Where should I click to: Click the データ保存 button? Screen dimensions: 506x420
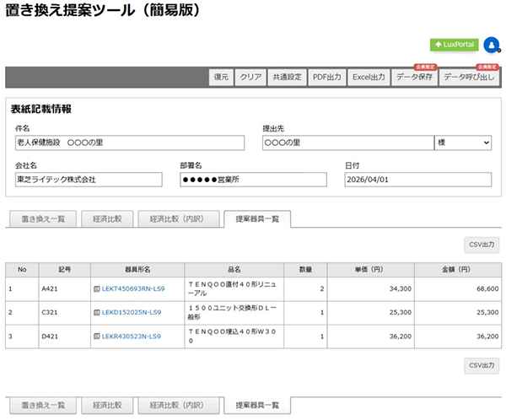pos(414,78)
